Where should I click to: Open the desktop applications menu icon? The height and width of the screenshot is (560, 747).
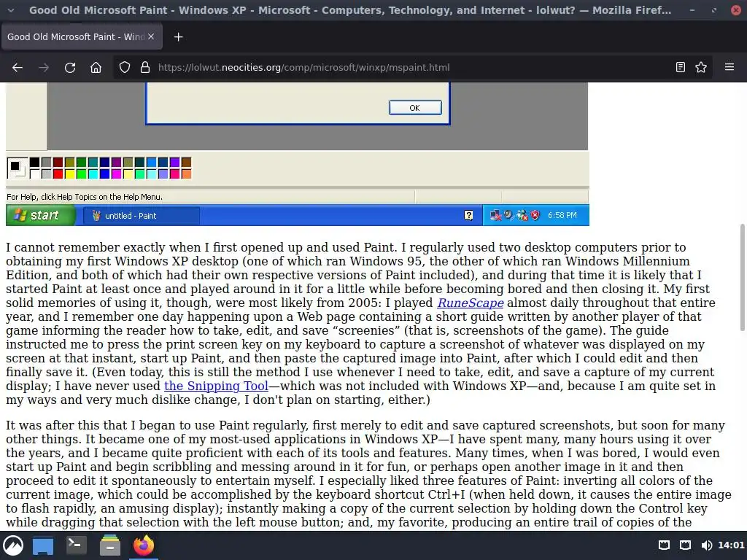13,545
